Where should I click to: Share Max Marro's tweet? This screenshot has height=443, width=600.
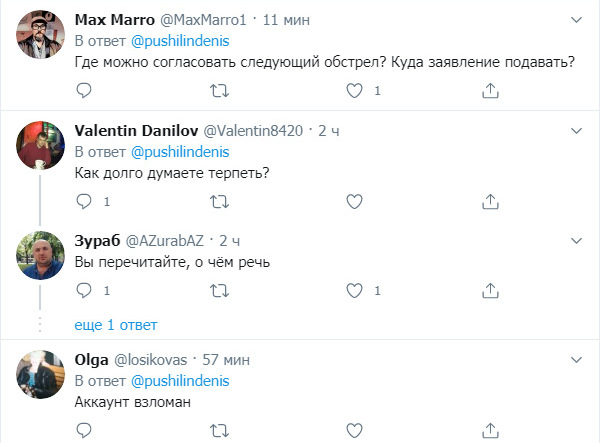click(490, 91)
